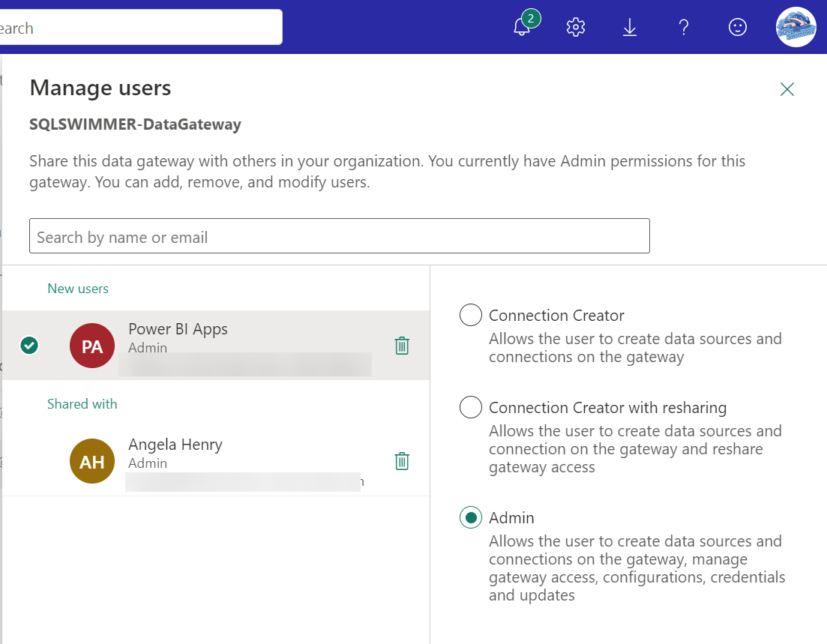Select the Admin radio button

point(471,518)
